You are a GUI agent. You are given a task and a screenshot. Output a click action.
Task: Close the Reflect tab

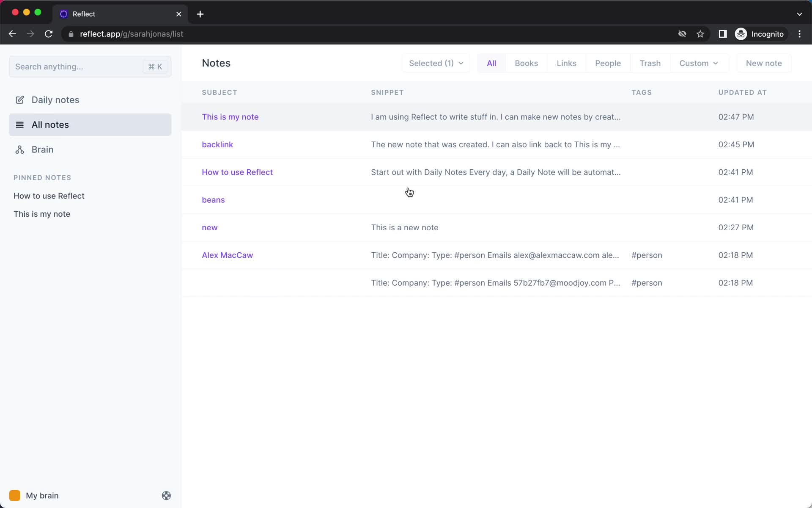click(179, 14)
